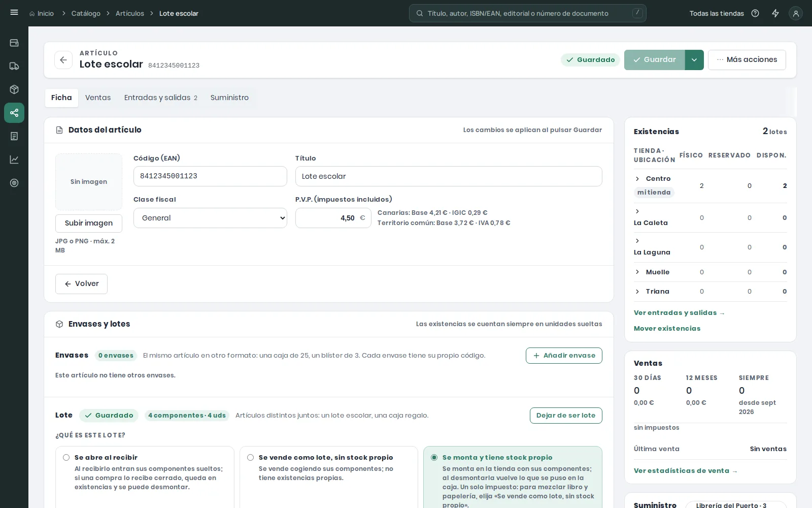Open the target circle sidebar icon
812x508 pixels.
pos(14,183)
